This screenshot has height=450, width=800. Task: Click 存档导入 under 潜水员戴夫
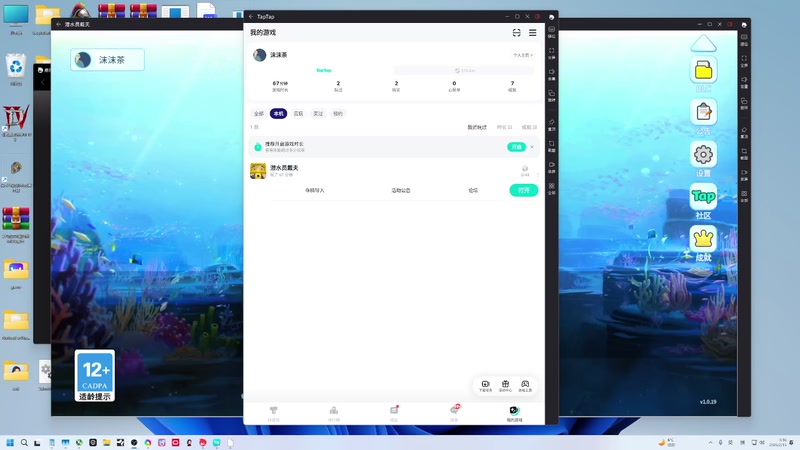click(x=315, y=190)
